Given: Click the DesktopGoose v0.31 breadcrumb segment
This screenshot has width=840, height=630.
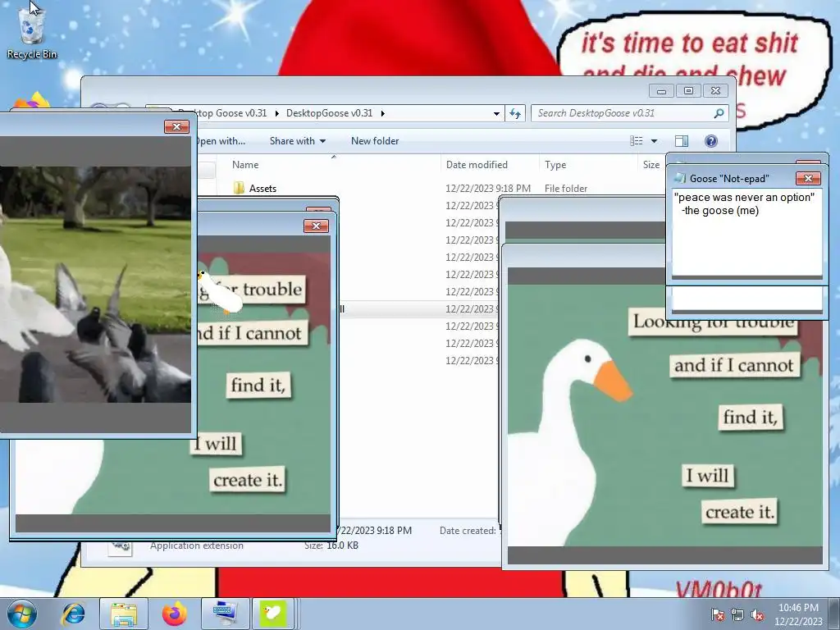Looking at the screenshot, I should click(x=329, y=113).
